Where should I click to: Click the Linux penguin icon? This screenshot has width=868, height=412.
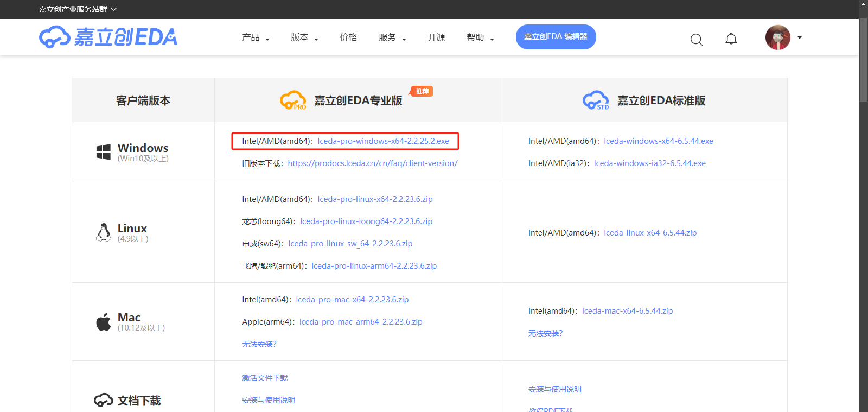pos(103,232)
